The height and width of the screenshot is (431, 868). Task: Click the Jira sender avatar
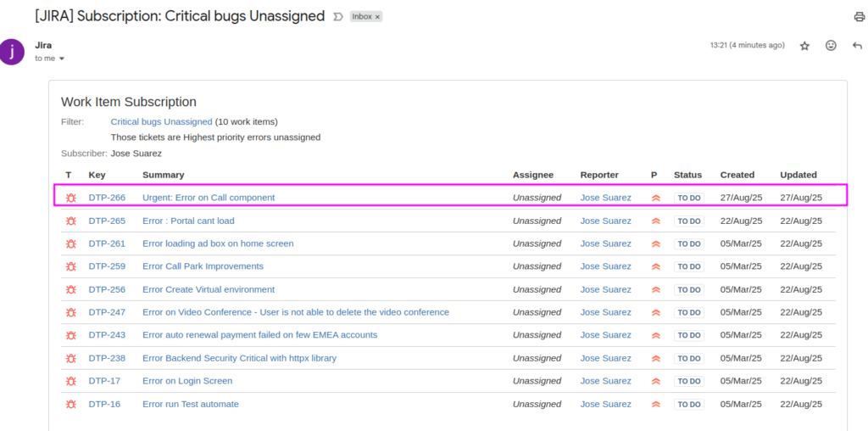[12, 52]
